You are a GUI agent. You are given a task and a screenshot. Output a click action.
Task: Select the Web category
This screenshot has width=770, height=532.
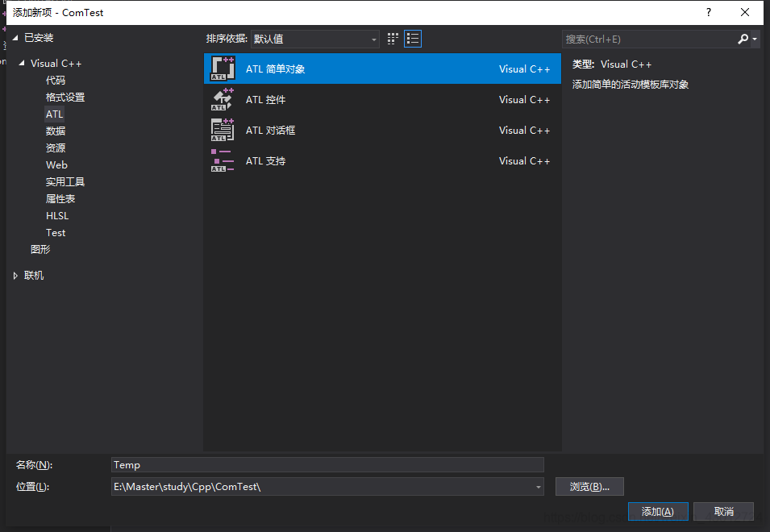pyautogui.click(x=56, y=165)
